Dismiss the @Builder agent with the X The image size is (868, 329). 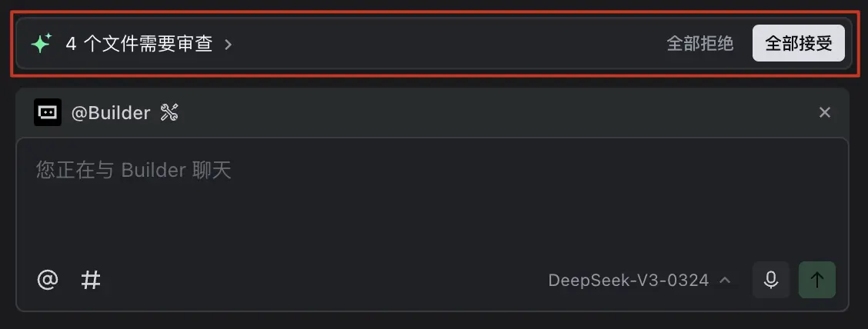click(825, 113)
